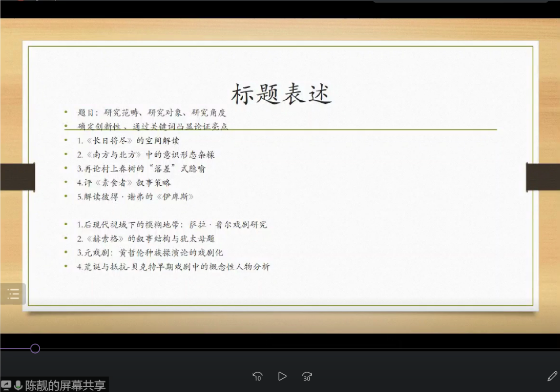Click the line 《南方与北方》中的意识形态杂糅
Image resolution: width=560 pixels, height=392 pixels.
(x=146, y=155)
